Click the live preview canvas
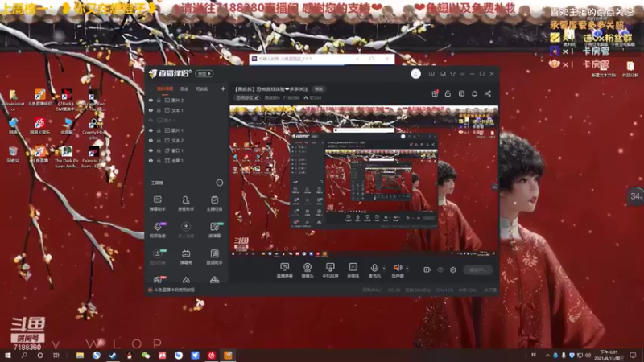Screen dimensions: 644x362 364,182
